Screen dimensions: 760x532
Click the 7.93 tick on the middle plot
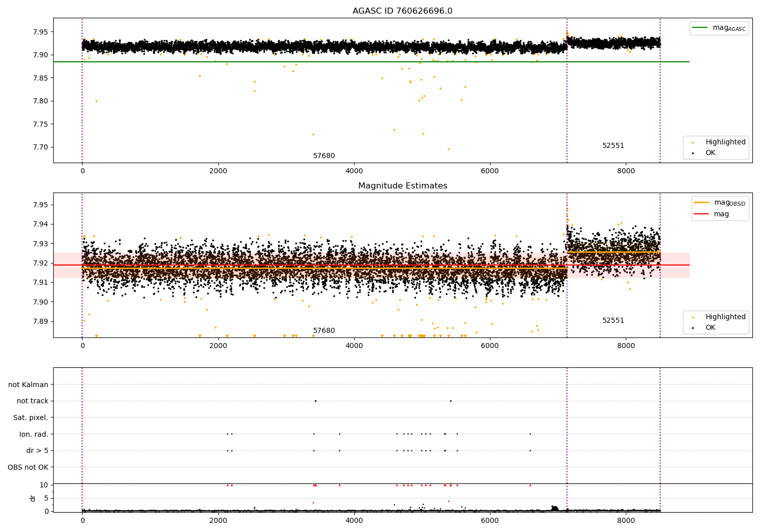[x=40, y=244]
